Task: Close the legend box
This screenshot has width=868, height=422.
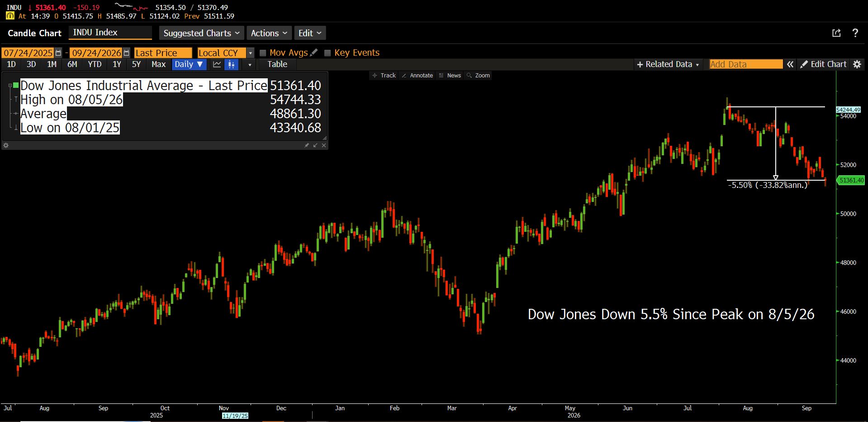Action: (324, 145)
